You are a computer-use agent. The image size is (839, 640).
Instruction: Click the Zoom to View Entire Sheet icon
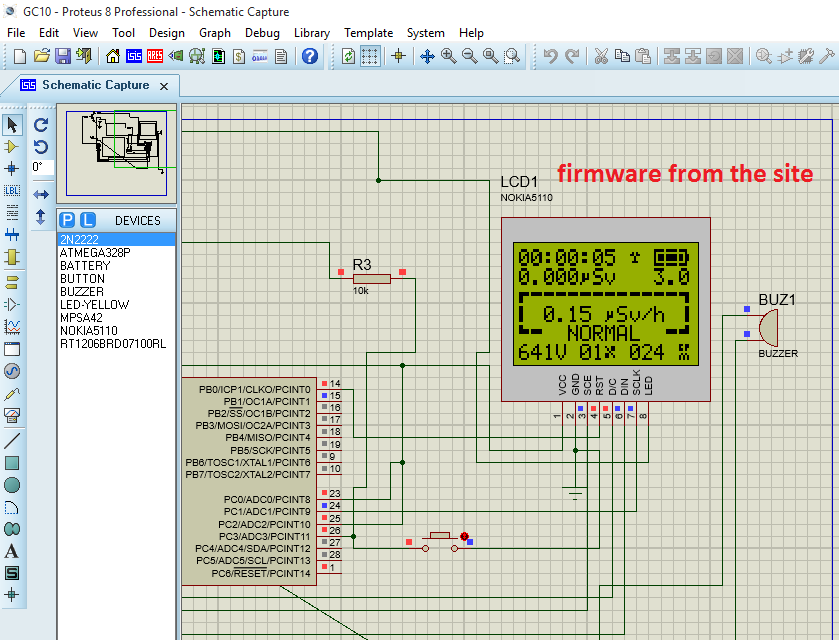491,56
